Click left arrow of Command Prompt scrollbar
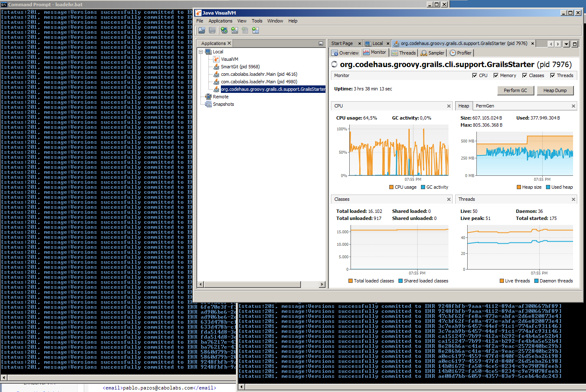Screen dimensions: 586x392 [4, 377]
